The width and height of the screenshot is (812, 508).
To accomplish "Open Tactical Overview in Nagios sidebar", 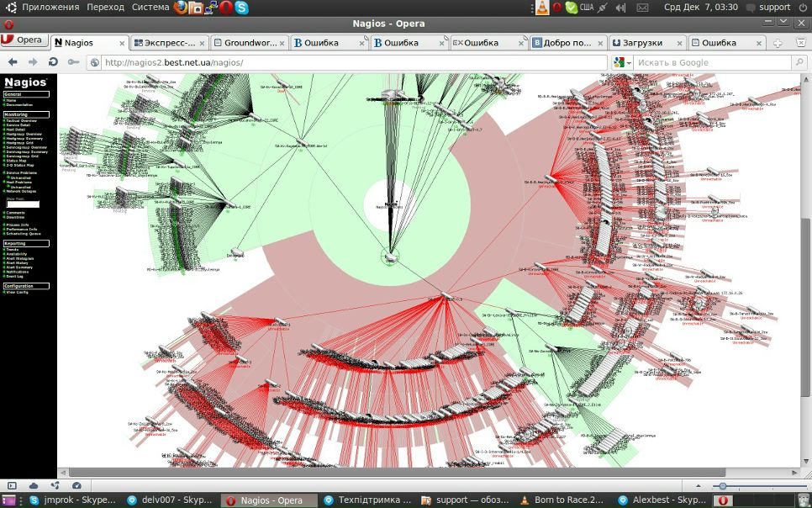I will [22, 121].
